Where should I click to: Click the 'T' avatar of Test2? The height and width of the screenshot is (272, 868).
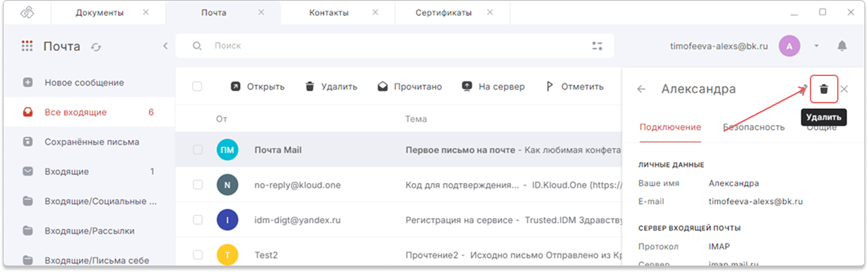coord(227,254)
